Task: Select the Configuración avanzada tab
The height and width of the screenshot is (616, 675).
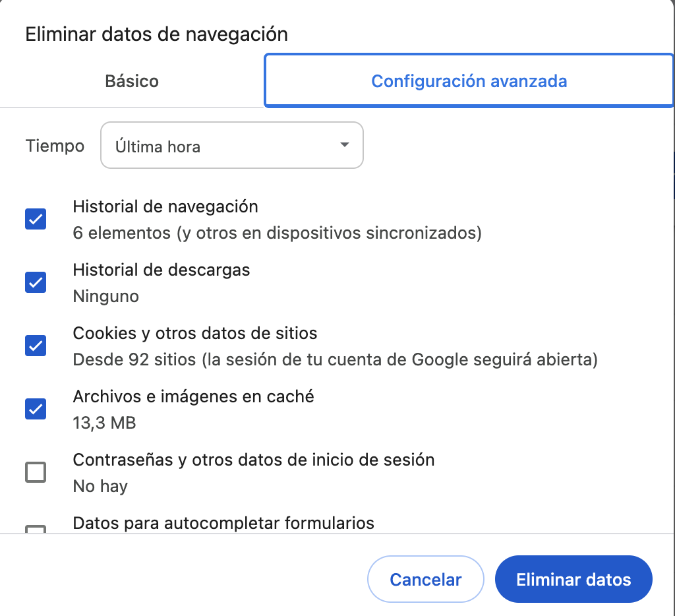Action: 469,80
